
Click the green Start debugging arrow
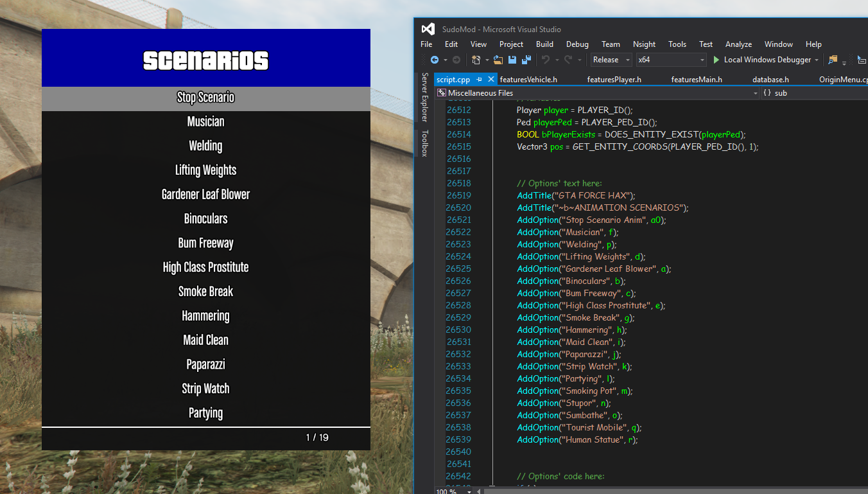716,60
